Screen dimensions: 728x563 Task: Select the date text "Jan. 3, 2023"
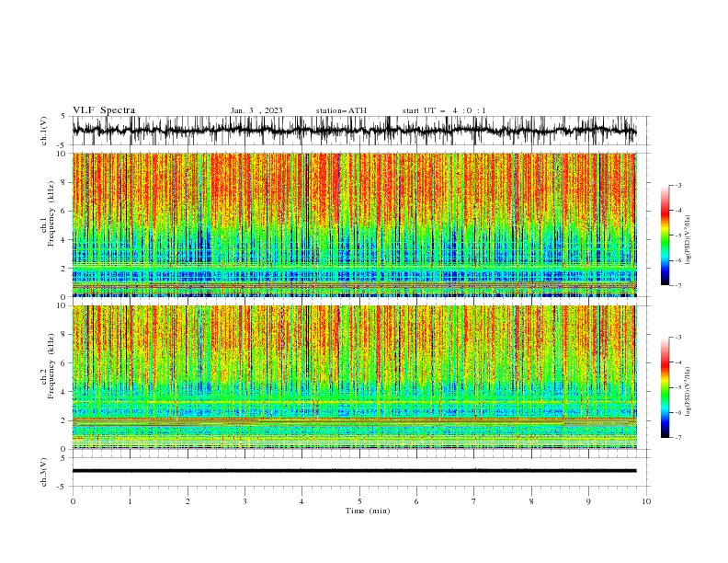pyautogui.click(x=256, y=110)
